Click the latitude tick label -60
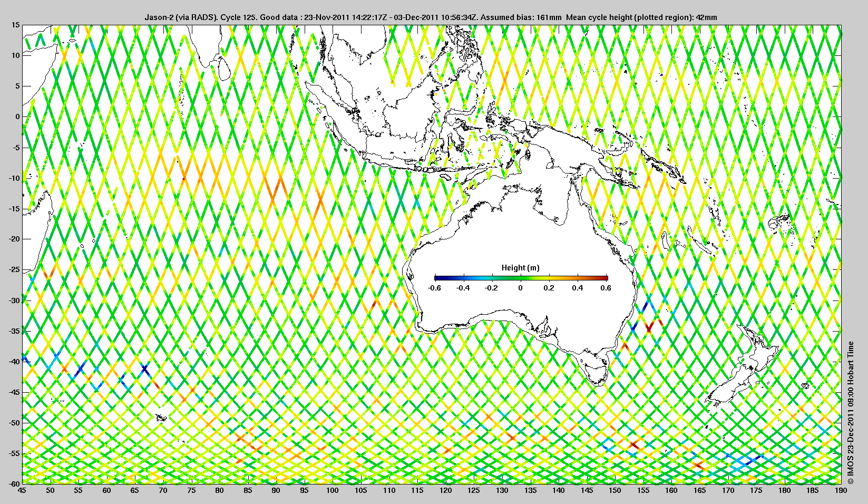868x504 pixels. pyautogui.click(x=14, y=483)
